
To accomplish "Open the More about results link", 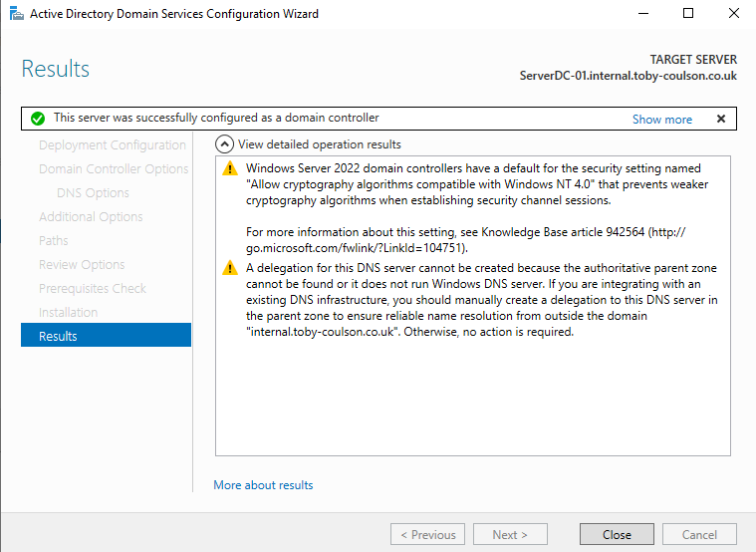I will click(263, 485).
